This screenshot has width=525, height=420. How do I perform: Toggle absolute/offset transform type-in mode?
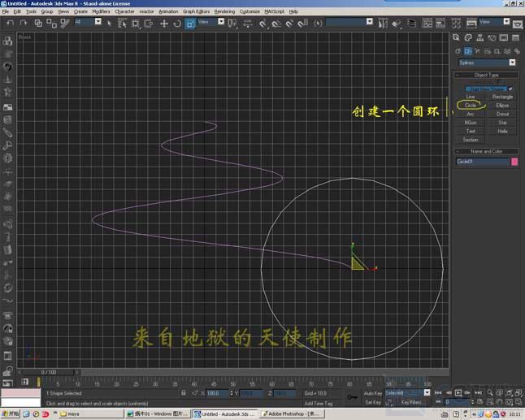pos(194,393)
